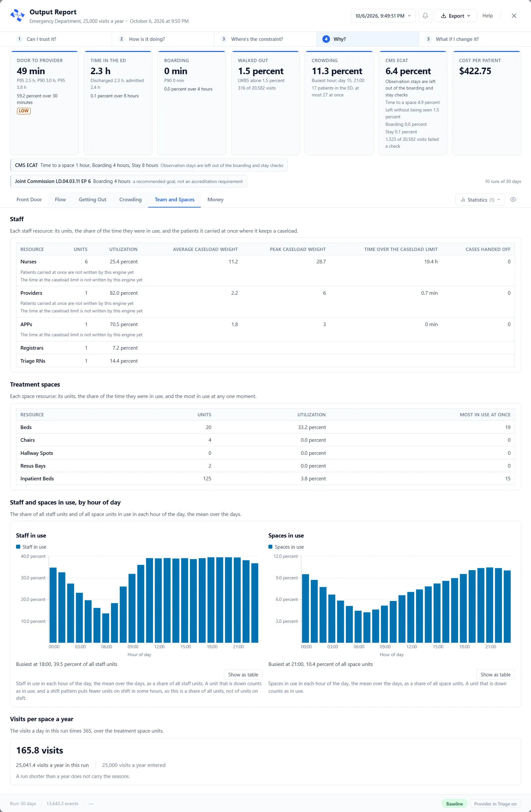This screenshot has height=812, width=531.
Task: Open the run timestamp dropdown 10/6/2026
Action: point(383,16)
